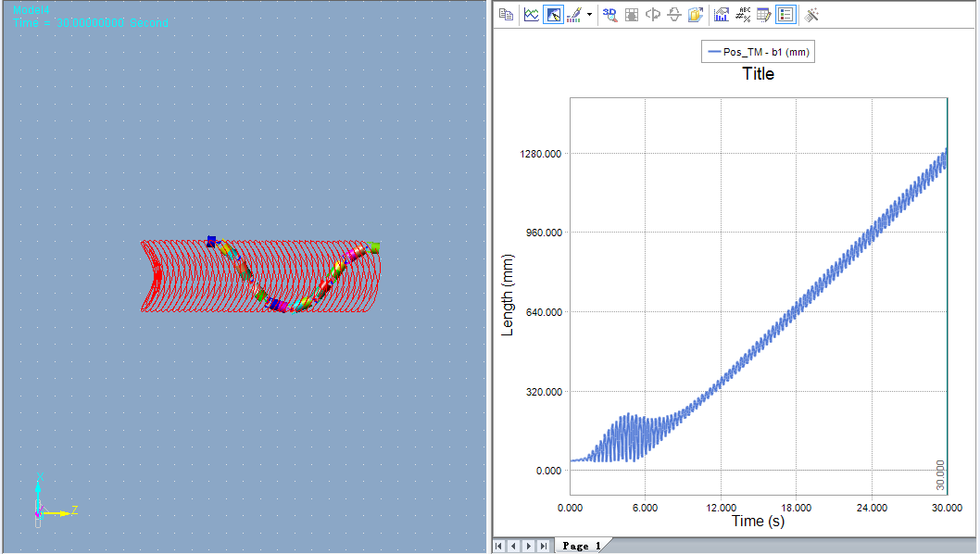980x554 pixels.
Task: Select the Page 1 tab
Action: [x=582, y=546]
